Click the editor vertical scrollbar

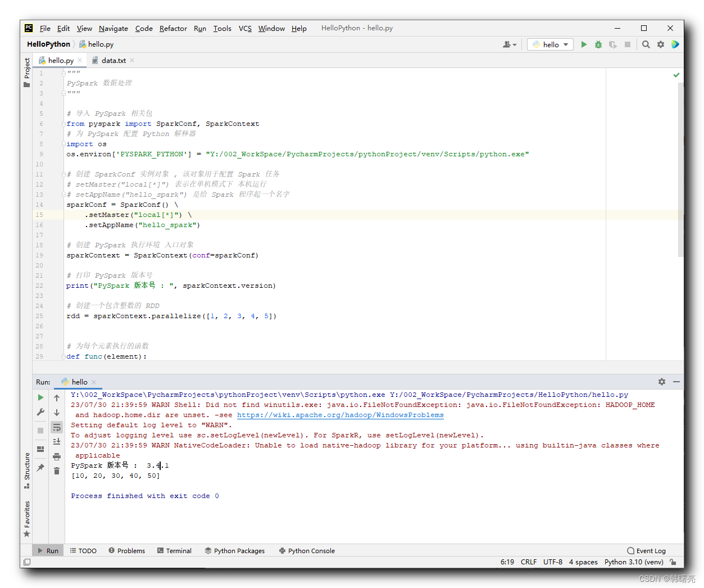click(680, 169)
